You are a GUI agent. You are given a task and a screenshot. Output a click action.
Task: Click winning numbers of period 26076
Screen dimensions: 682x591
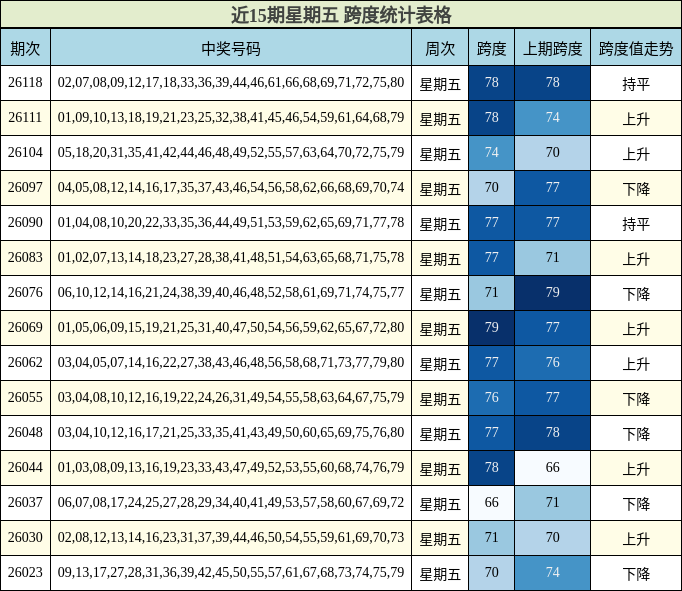[x=231, y=292]
